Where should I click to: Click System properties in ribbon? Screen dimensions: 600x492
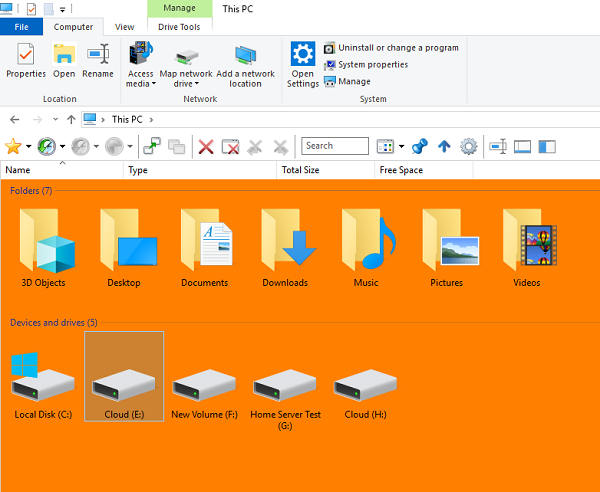[x=373, y=65]
